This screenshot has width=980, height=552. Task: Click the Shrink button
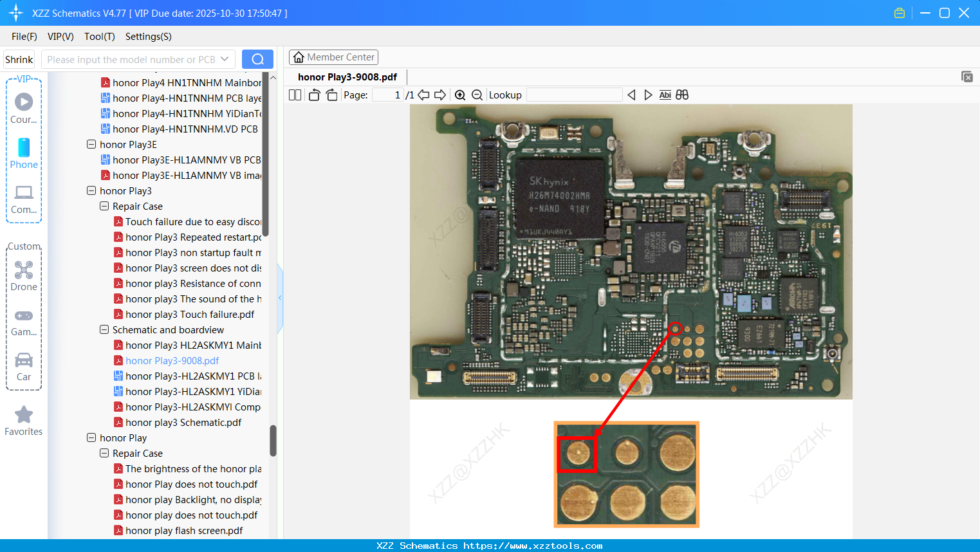tap(19, 59)
